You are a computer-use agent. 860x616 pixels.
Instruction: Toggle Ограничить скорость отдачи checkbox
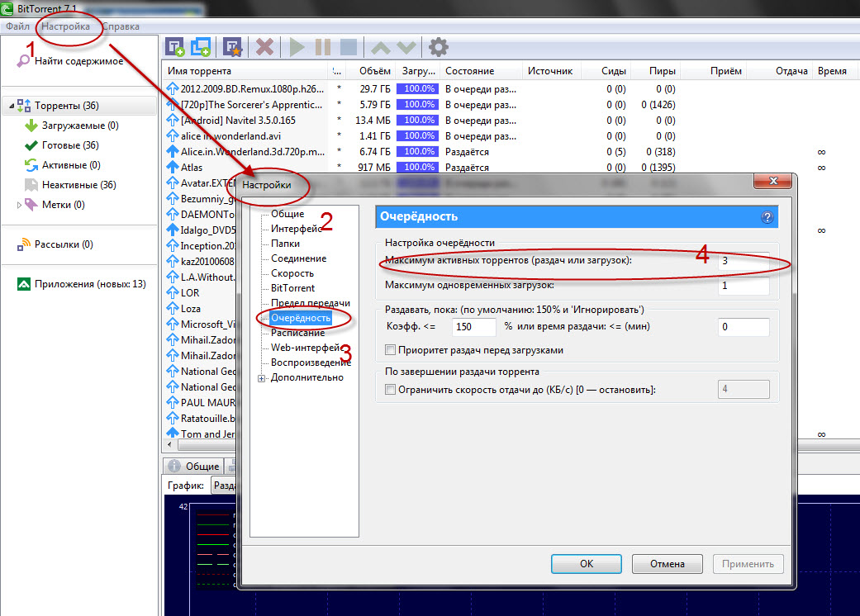[x=391, y=390]
